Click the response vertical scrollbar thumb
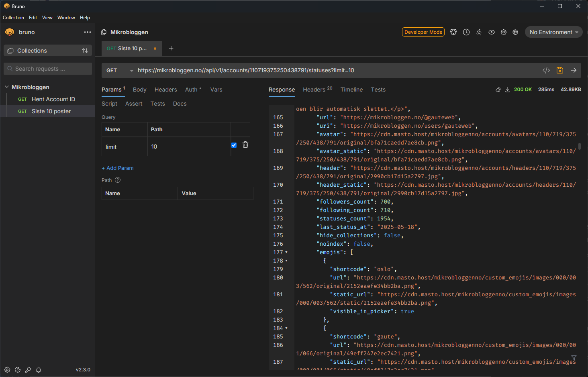The width and height of the screenshot is (588, 377). 580,146
